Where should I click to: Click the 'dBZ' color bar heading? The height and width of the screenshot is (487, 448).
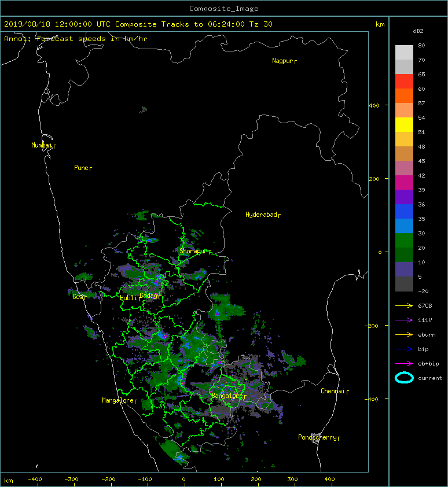point(418,31)
